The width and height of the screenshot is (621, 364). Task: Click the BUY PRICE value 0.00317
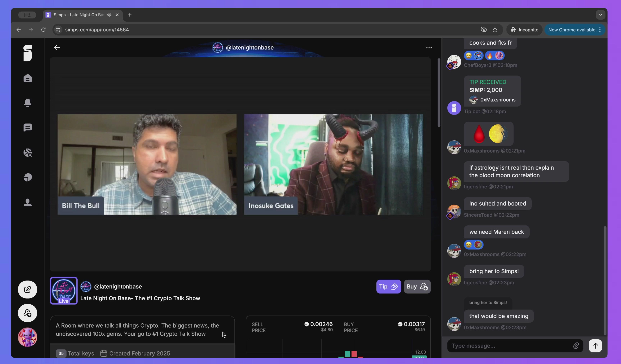pyautogui.click(x=414, y=324)
